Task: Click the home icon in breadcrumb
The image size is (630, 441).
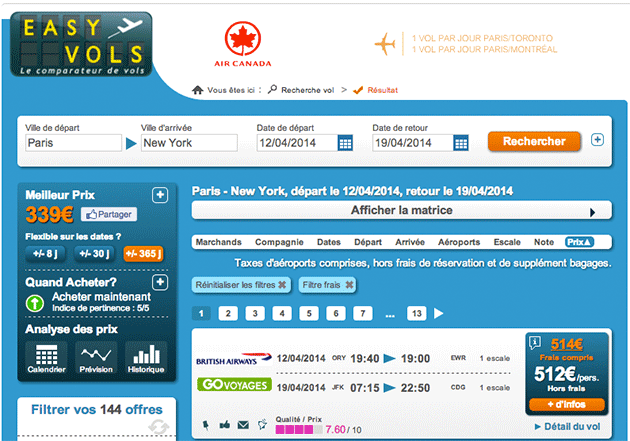Action: [197, 90]
